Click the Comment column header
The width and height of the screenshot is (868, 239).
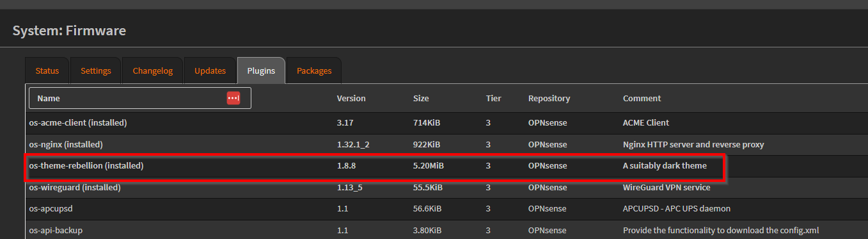tap(642, 99)
